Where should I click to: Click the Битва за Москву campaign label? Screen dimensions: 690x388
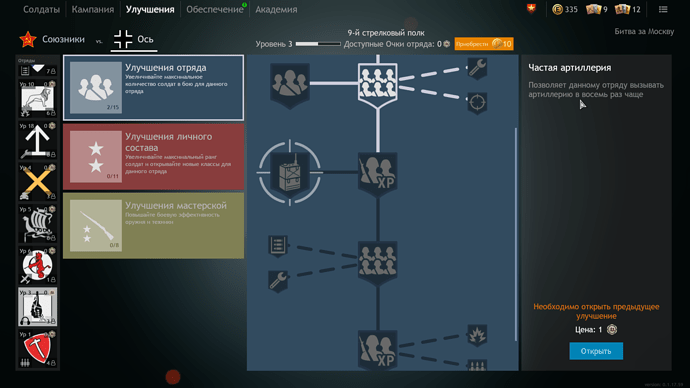(x=644, y=31)
